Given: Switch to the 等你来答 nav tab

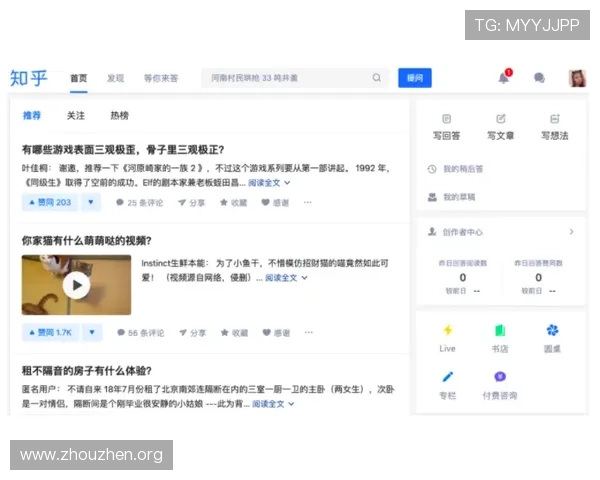Looking at the screenshot, I should pyautogui.click(x=161, y=78).
